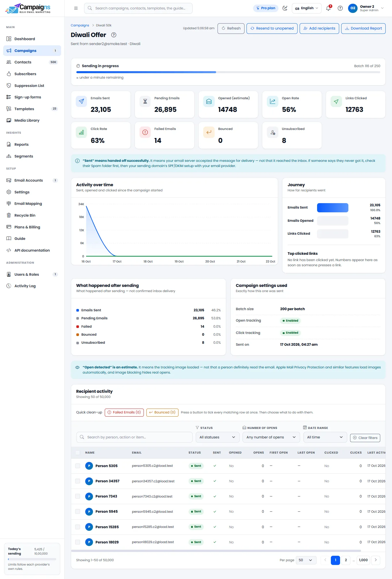Open the All statuses filter dropdown
The width and height of the screenshot is (392, 579).
[218, 437]
